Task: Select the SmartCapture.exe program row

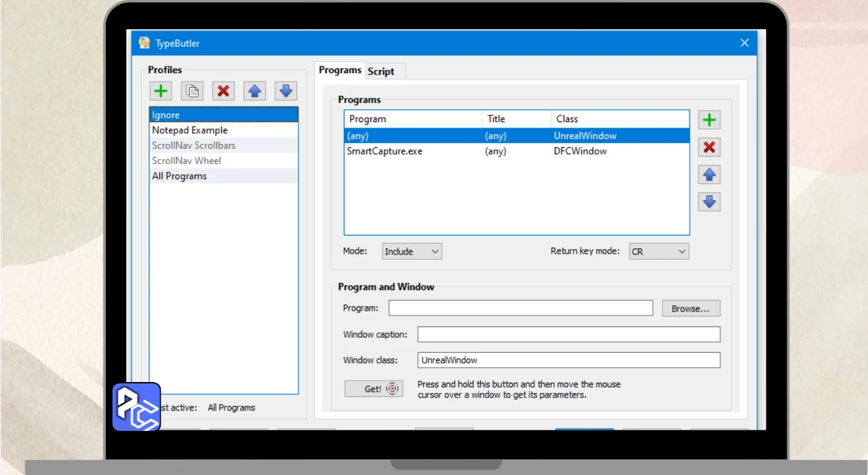Action: click(384, 151)
